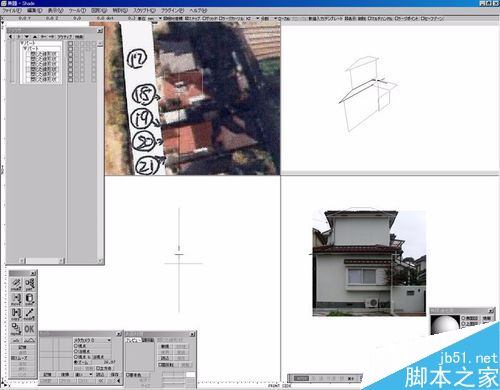Toggle the ローカル checkbox in control bar
This screenshot has width=500, height=390.
[279, 19]
